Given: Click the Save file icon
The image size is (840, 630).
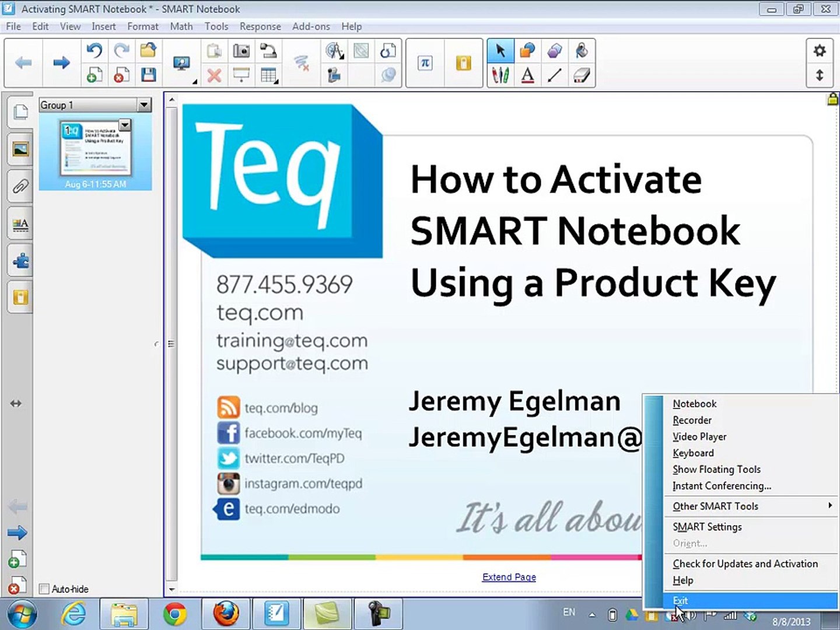Looking at the screenshot, I should [x=148, y=75].
